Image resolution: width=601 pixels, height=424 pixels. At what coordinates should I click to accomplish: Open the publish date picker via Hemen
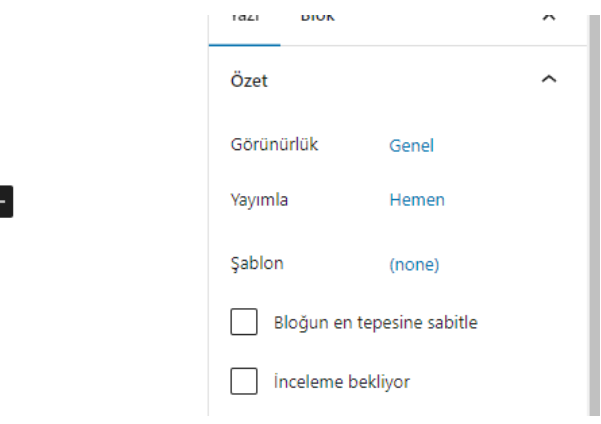point(417,200)
